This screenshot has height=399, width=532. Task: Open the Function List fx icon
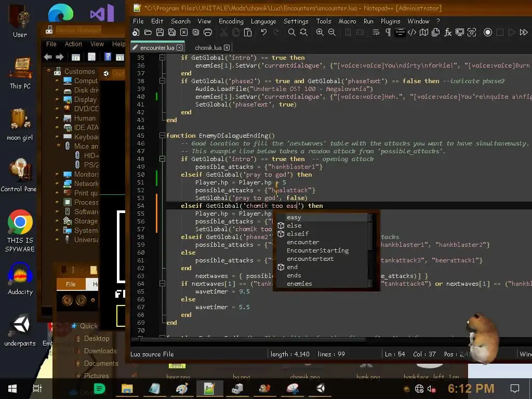[x=448, y=32]
